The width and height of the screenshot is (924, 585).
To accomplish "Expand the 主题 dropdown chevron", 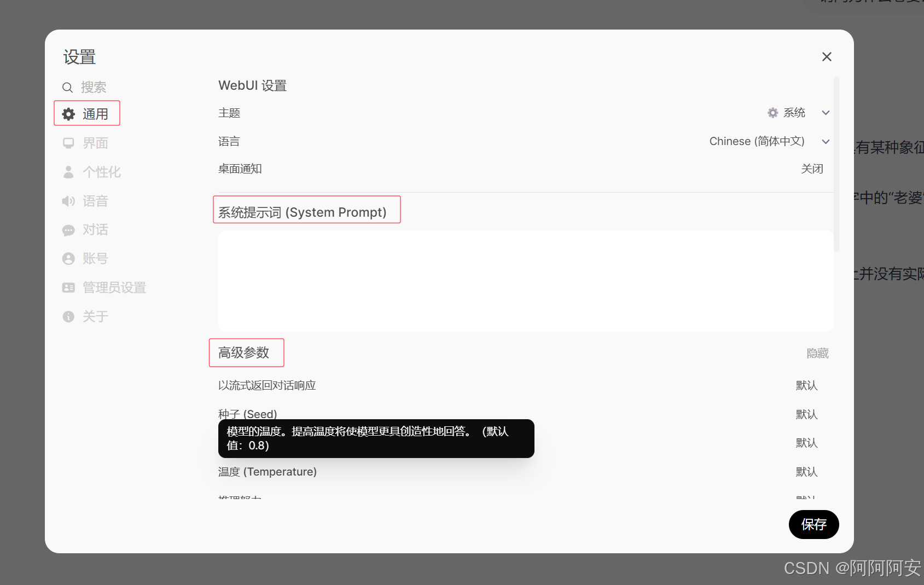I will (826, 113).
